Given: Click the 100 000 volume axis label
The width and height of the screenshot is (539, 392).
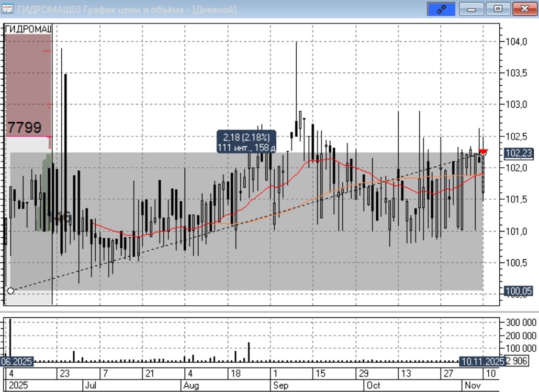Looking at the screenshot, I should point(521,348).
